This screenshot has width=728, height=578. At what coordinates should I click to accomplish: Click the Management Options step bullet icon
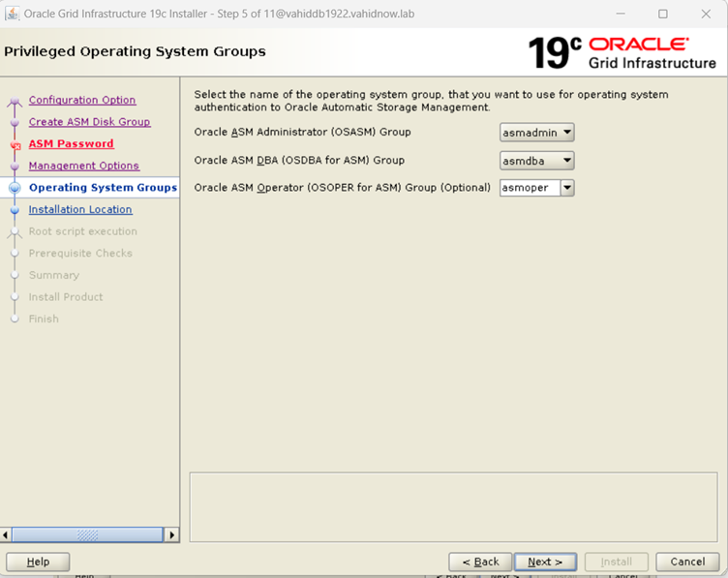click(x=15, y=167)
